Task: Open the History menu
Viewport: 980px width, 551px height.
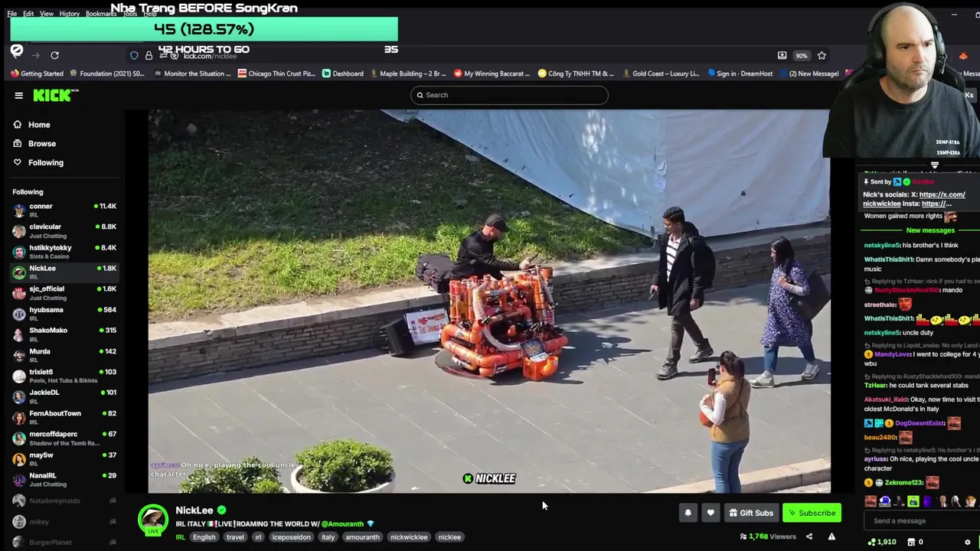Action: (x=70, y=14)
